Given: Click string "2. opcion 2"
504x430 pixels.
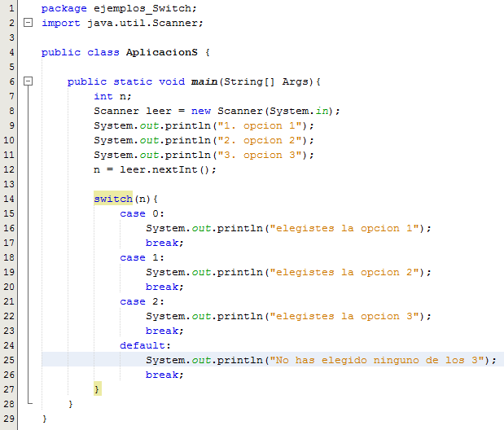Looking at the screenshot, I should point(260,140).
